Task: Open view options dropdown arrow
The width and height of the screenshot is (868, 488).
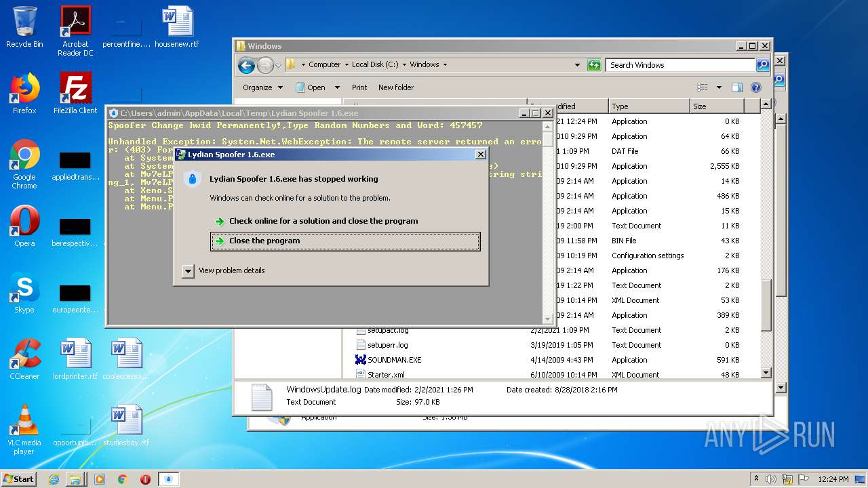Action: click(x=719, y=87)
